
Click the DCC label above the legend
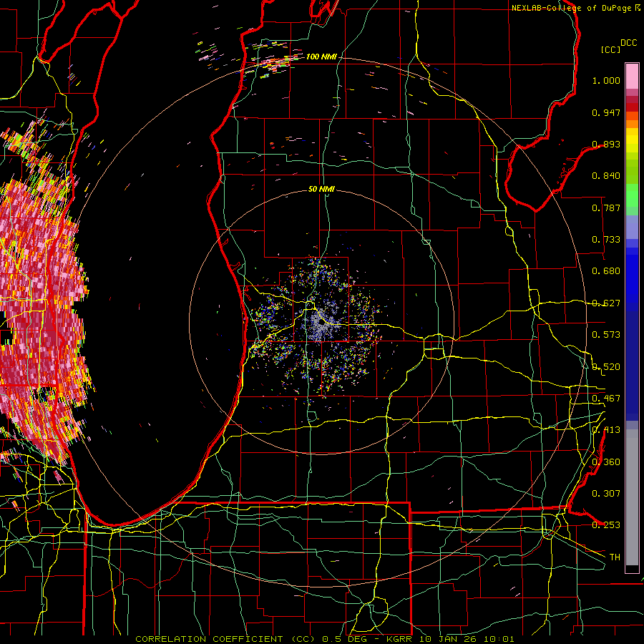coord(628,43)
